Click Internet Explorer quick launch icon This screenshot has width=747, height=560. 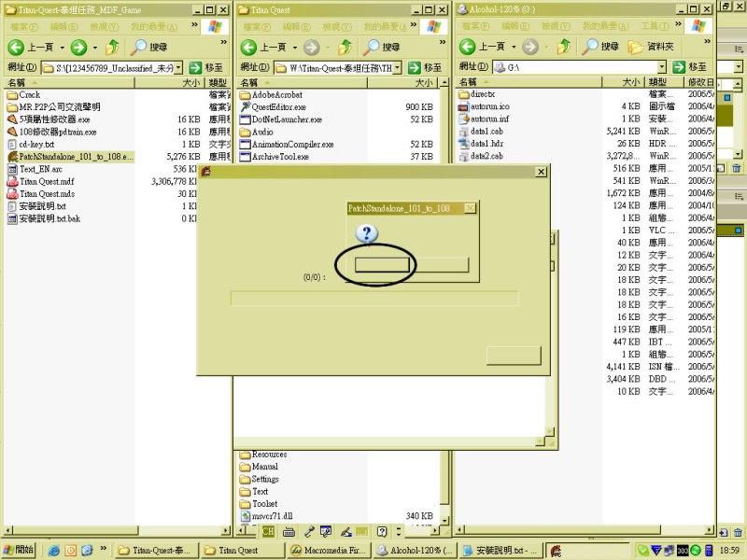tap(54, 551)
